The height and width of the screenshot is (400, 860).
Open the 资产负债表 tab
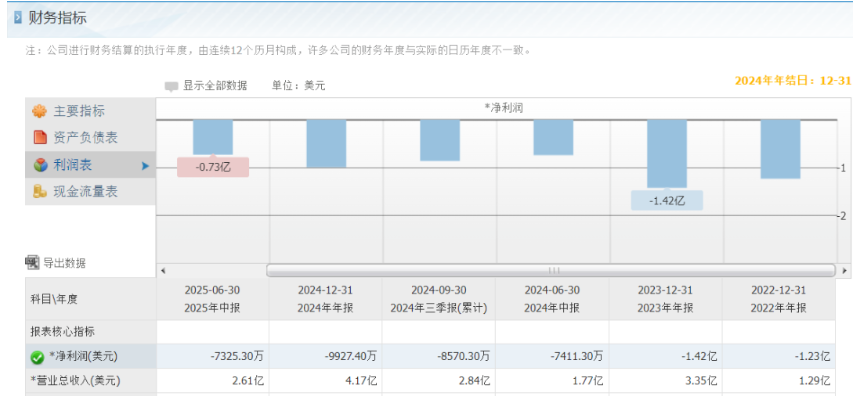click(x=85, y=138)
